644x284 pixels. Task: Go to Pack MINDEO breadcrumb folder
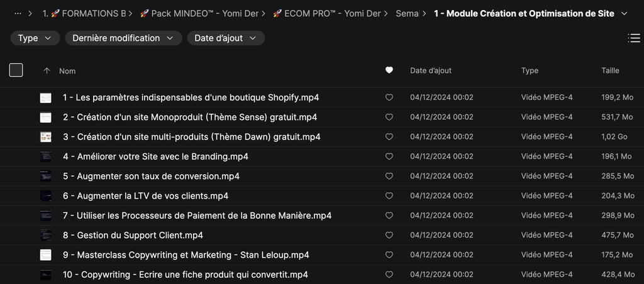pos(199,14)
